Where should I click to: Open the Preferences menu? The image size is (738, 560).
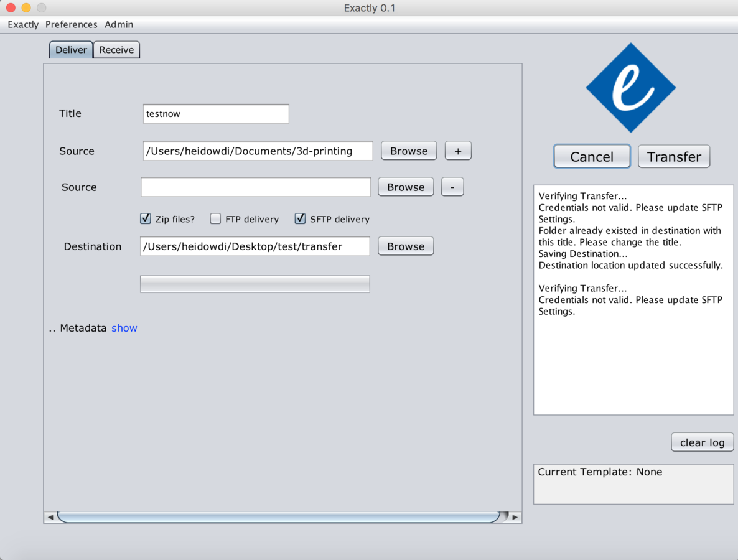(71, 24)
